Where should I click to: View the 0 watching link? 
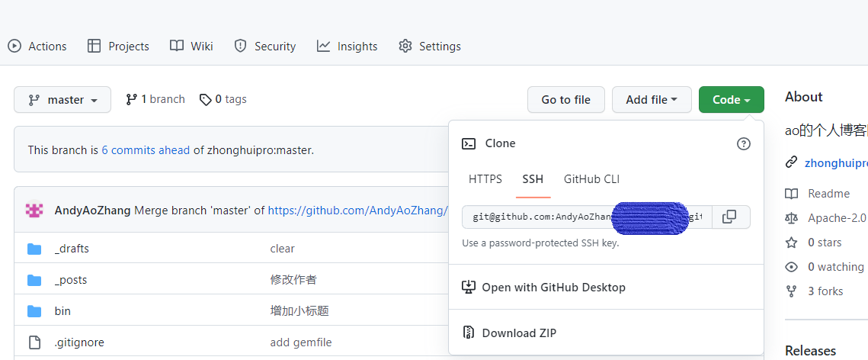coord(836,267)
